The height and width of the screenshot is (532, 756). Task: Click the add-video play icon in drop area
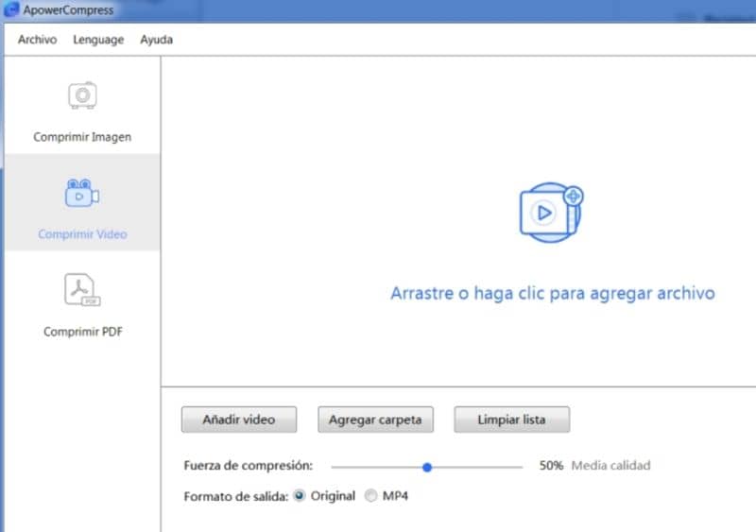551,213
